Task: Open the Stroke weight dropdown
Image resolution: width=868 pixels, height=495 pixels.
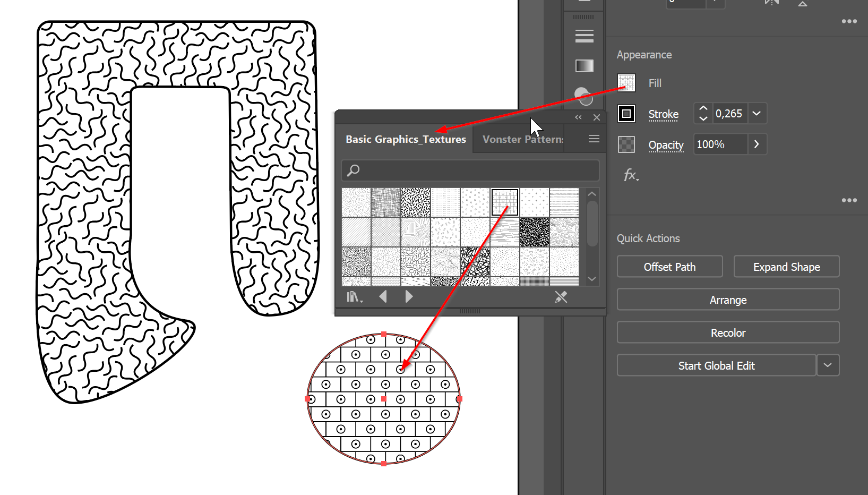Action: pos(757,114)
